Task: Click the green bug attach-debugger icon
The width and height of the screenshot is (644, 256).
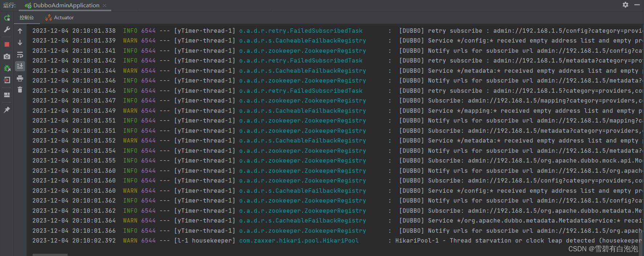Action: coord(7,68)
